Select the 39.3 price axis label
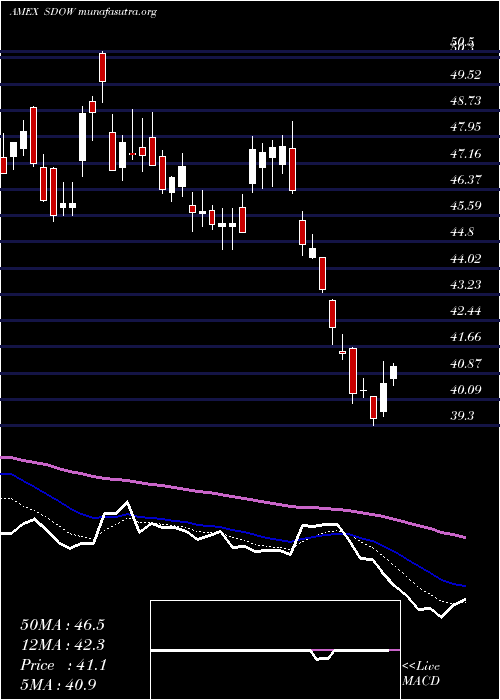The width and height of the screenshot is (500, 700). [462, 416]
